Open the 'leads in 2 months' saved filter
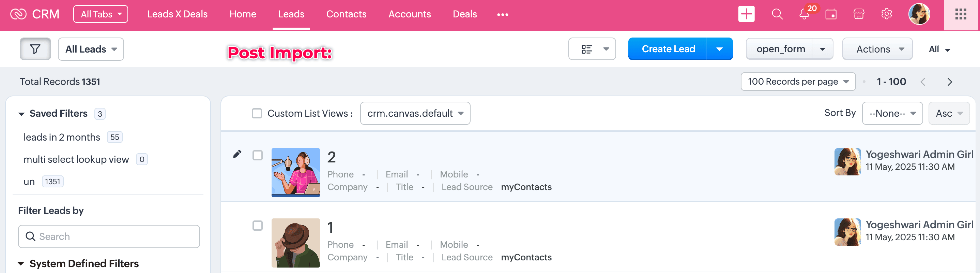Screen dimensions: 980x273 (x=62, y=137)
